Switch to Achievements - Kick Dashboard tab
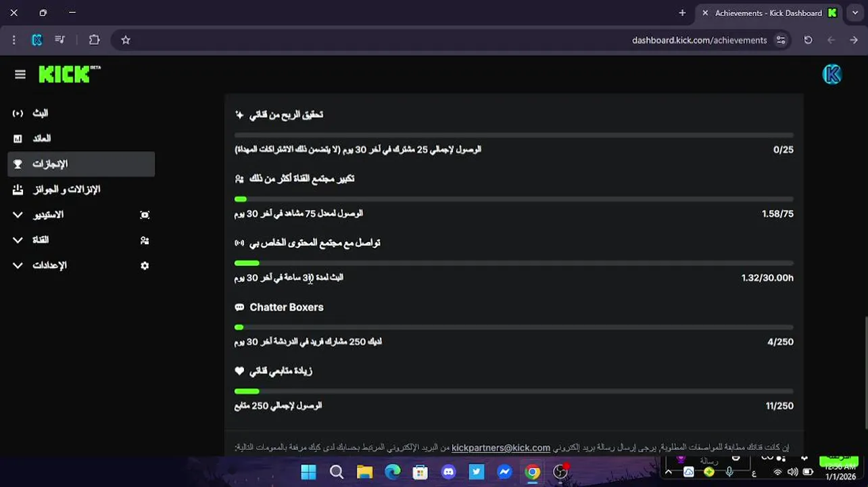Image resolution: width=868 pixels, height=487 pixels. click(769, 13)
